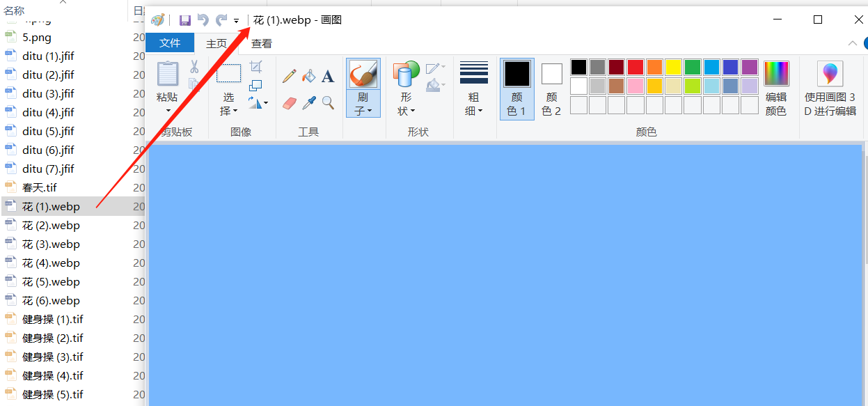868x406 pixels.
Task: Pick the black swatch in the palette
Action: tap(578, 67)
